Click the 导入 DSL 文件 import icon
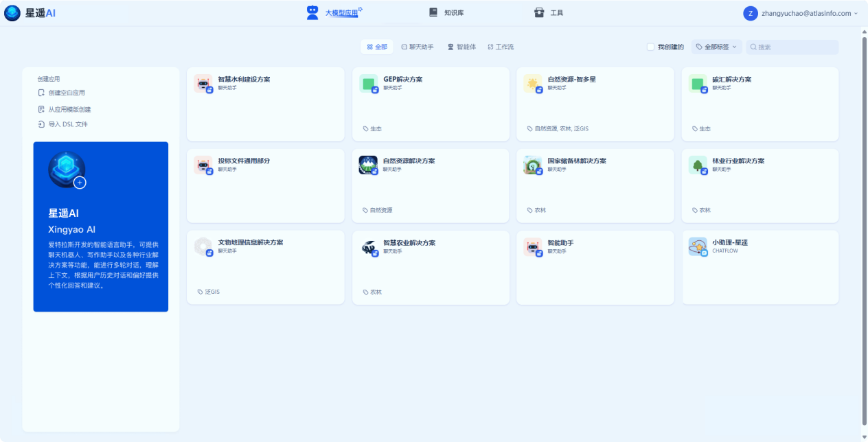This screenshot has height=442, width=868. coord(41,124)
